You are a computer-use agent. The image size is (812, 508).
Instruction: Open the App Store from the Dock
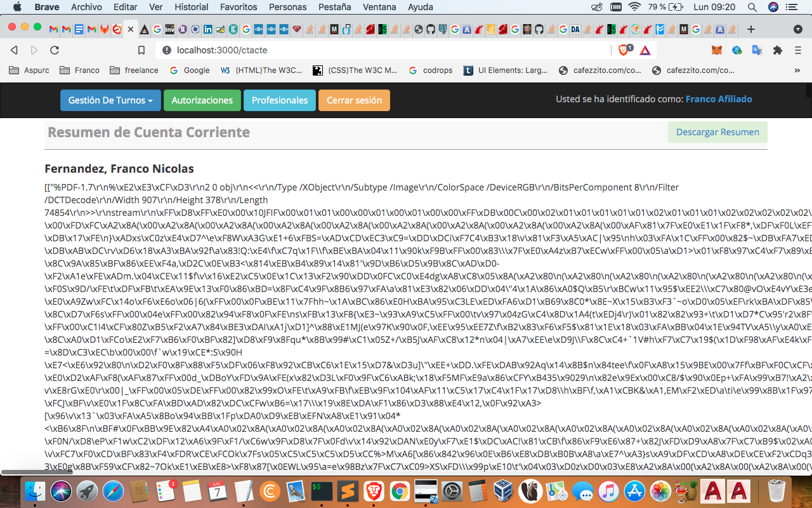point(634,491)
